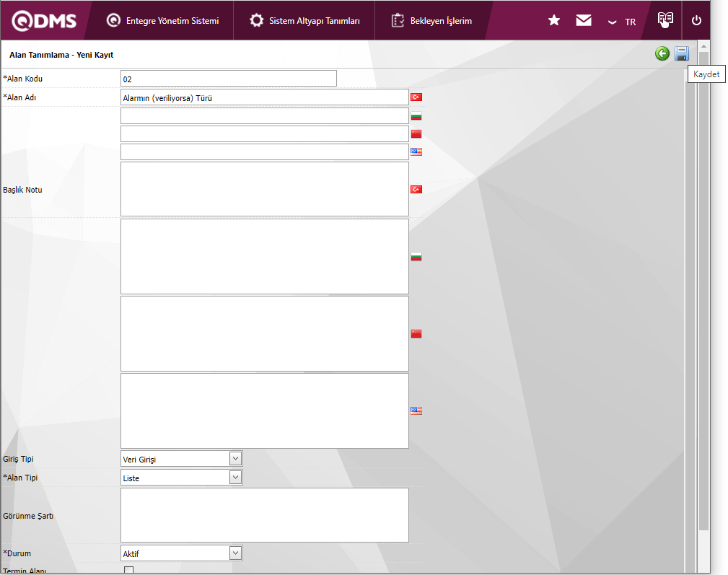728x575 pixels.
Task: Focus the Bulgarian Alan Adı input field
Action: coord(265,115)
